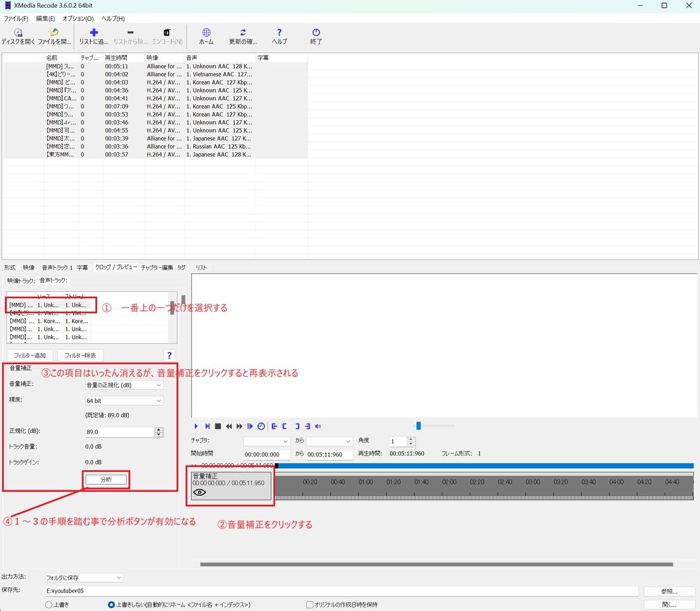The width and height of the screenshot is (700, 611).
Task: Set end marker with right bracket icon
Action: pos(297,426)
